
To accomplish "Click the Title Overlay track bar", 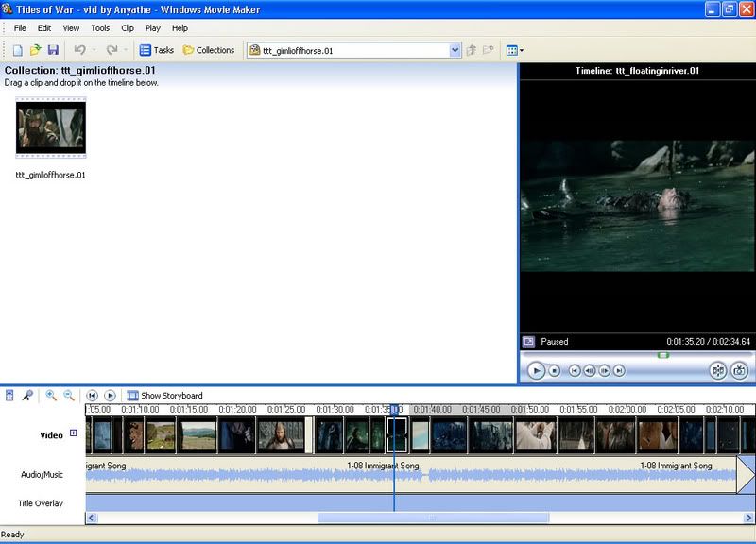I will (420, 503).
